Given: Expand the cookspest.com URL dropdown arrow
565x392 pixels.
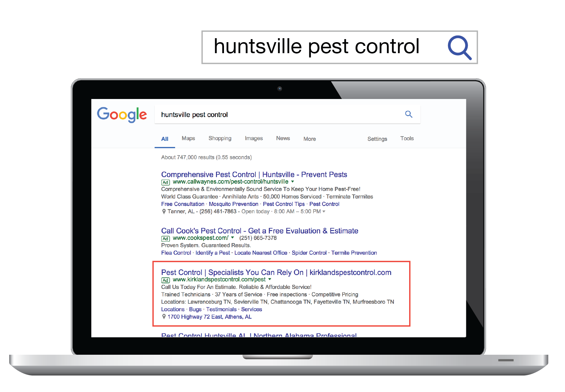Looking at the screenshot, I should point(233,238).
